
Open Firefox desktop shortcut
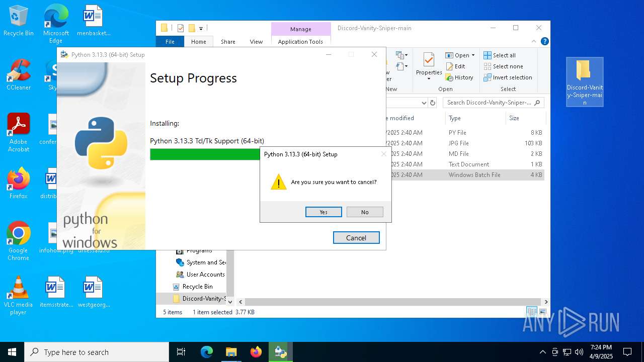tap(19, 184)
